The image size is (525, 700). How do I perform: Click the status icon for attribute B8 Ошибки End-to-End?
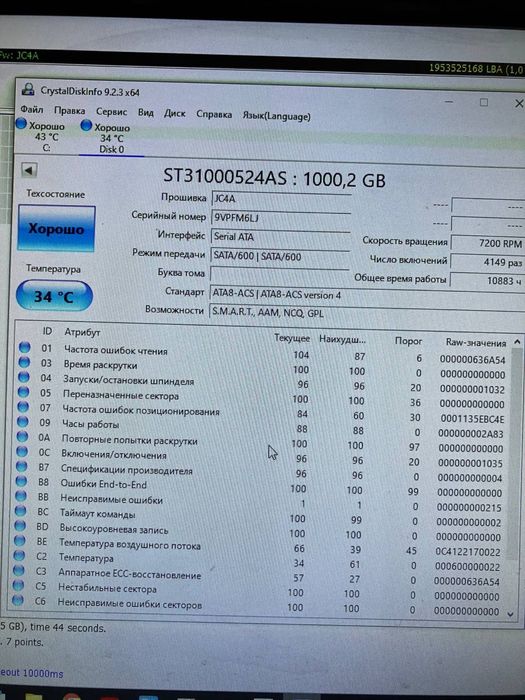pos(21,481)
